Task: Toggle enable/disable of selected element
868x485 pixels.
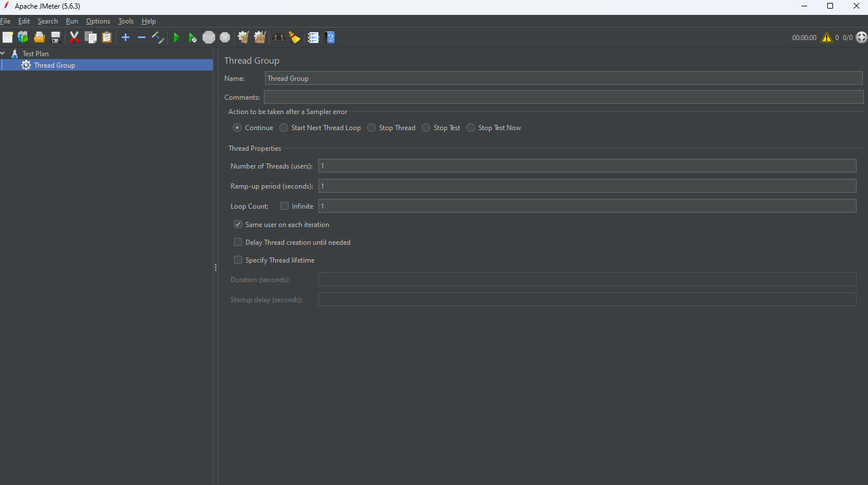Action: [158, 37]
